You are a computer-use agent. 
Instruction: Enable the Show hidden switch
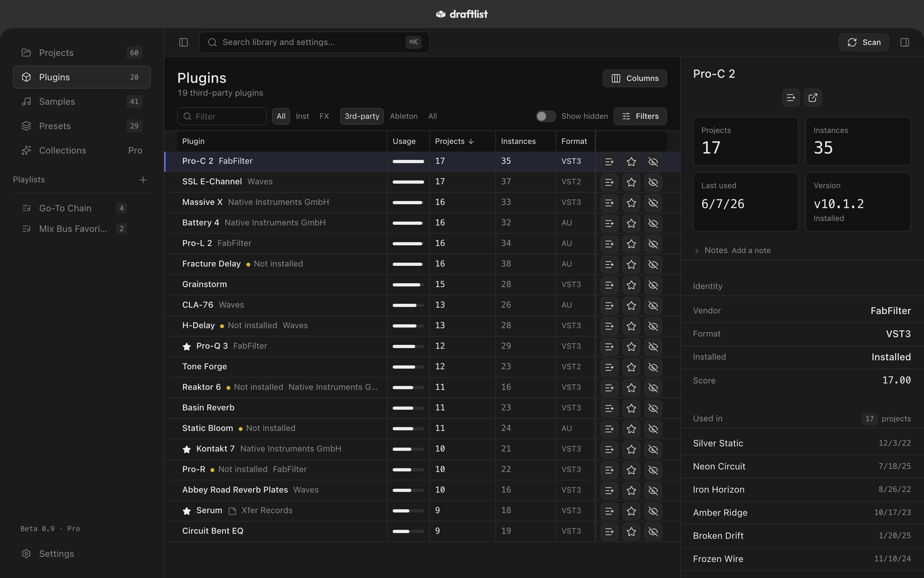[x=545, y=116]
